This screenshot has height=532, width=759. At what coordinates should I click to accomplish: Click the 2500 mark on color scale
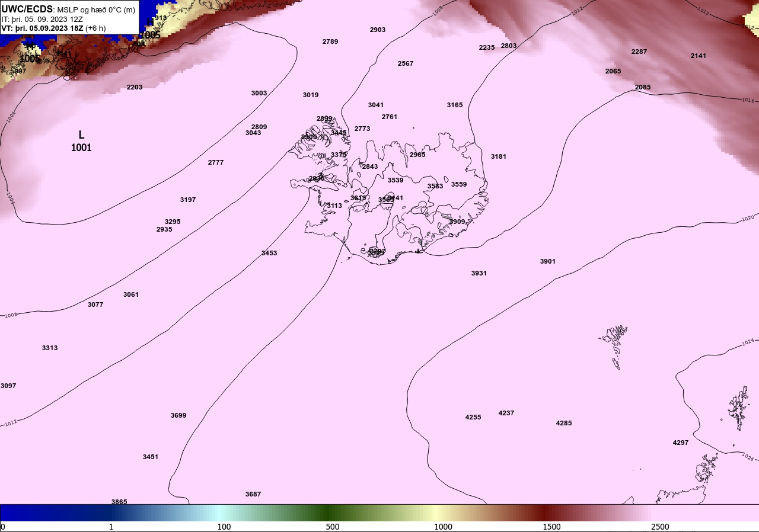(660, 527)
